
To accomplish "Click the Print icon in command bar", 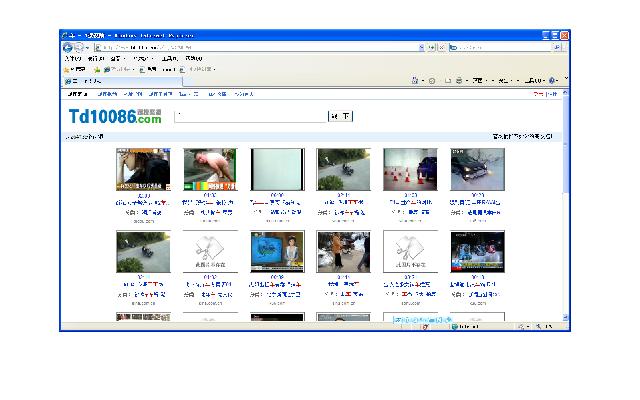I will [459, 81].
